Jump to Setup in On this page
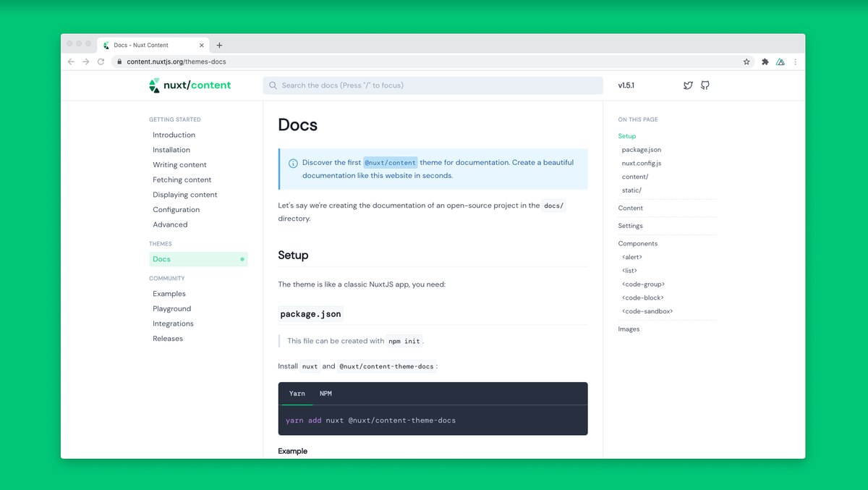This screenshot has width=868, height=490. tap(627, 136)
